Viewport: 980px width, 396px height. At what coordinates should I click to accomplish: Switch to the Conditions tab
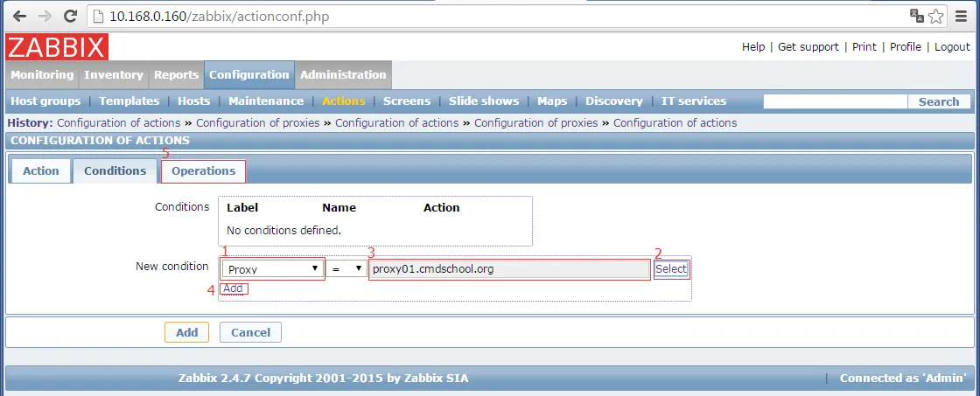tap(115, 170)
